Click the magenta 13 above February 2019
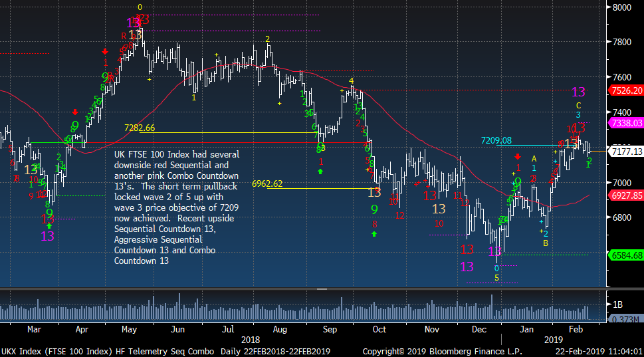The width and height of the screenshot is (644, 357). tap(578, 92)
